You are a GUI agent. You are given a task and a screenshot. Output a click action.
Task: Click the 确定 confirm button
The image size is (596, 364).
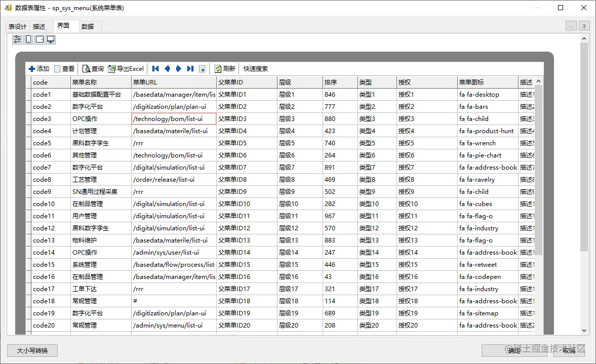pyautogui.click(x=515, y=351)
